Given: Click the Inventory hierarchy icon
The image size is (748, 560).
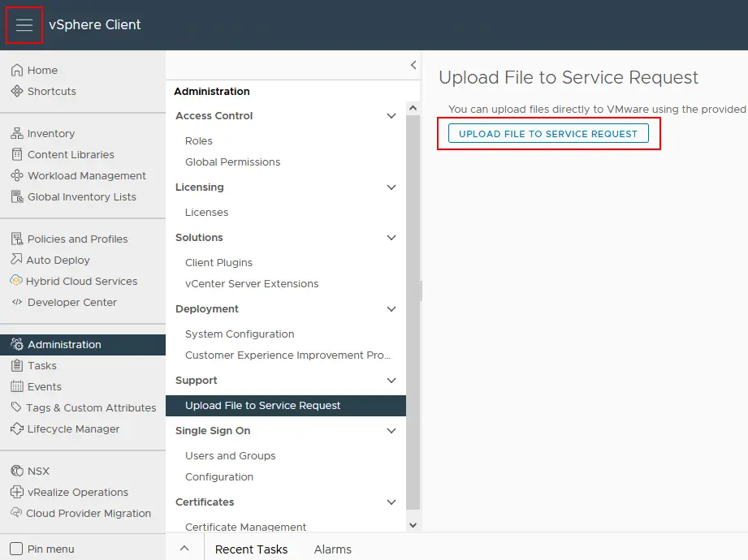Looking at the screenshot, I should [17, 133].
